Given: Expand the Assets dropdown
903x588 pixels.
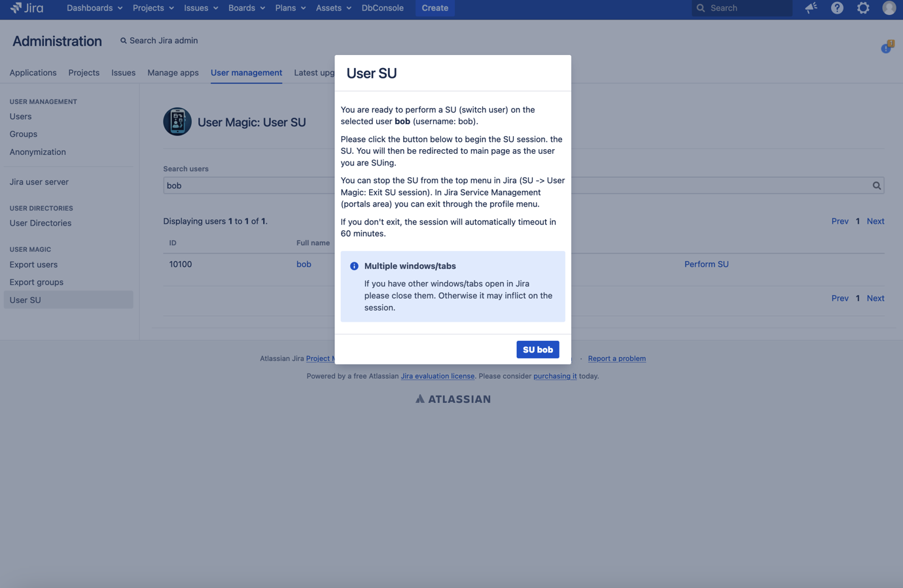Looking at the screenshot, I should click(334, 8).
